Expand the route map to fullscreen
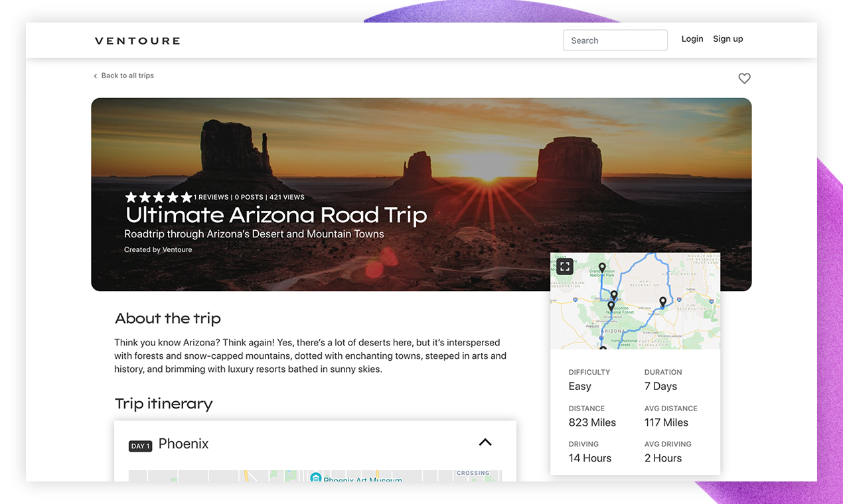 pyautogui.click(x=565, y=267)
